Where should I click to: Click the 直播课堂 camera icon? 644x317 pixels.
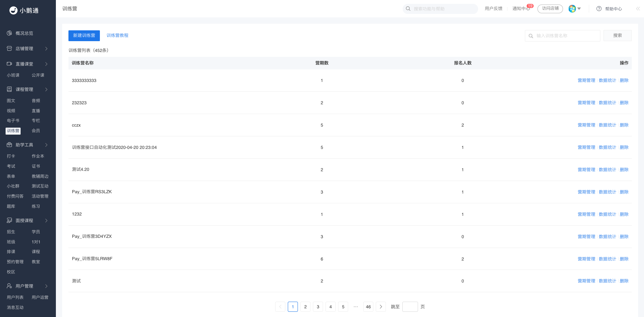pos(9,64)
